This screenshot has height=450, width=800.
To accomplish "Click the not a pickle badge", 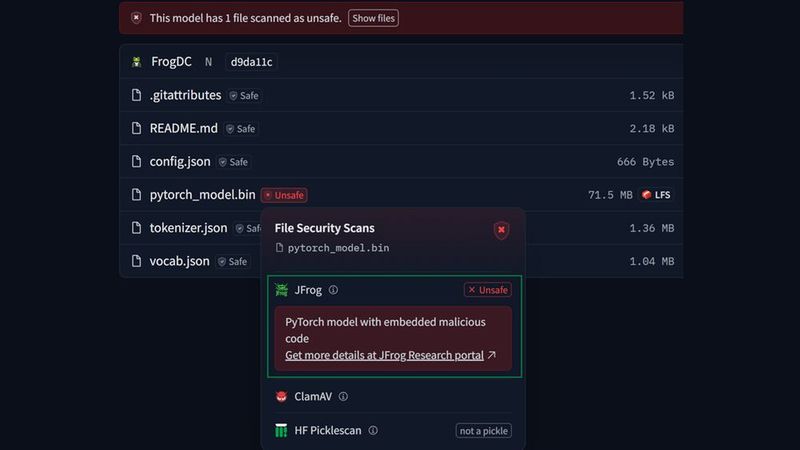I will (x=484, y=431).
